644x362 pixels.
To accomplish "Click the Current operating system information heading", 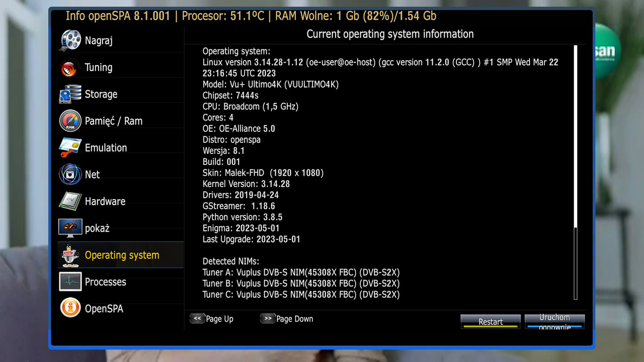I will [390, 34].
